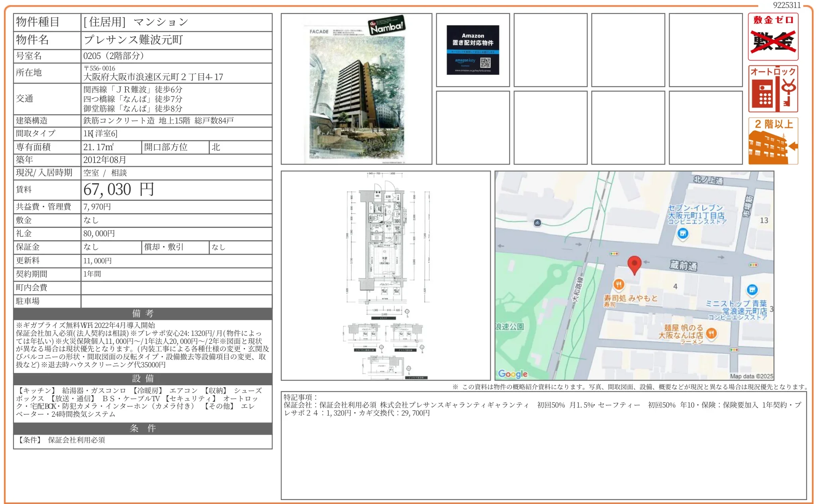This screenshot has width=819, height=504.
Task: Open the Google logo link on the map
Action: pyautogui.click(x=512, y=373)
